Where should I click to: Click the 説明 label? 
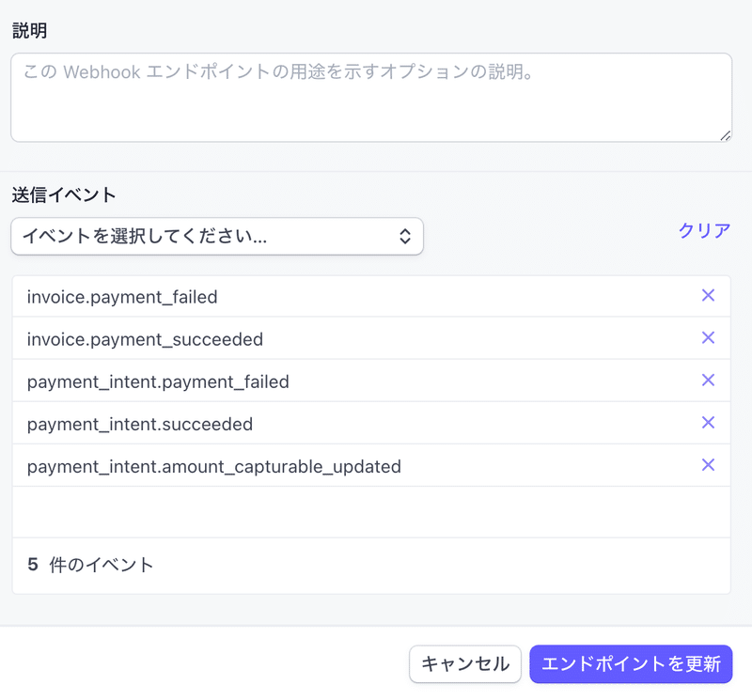coord(29,31)
